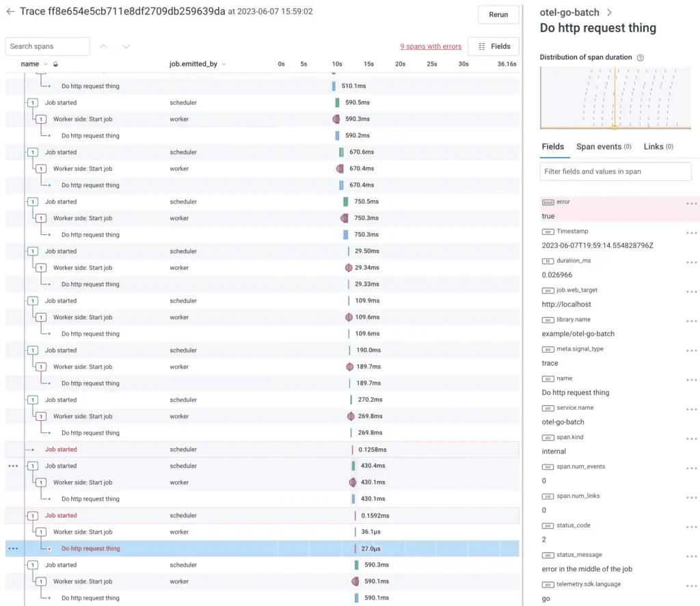The height and width of the screenshot is (606, 700).
Task: Jump to next search result with down chevron
Action: [126, 46]
